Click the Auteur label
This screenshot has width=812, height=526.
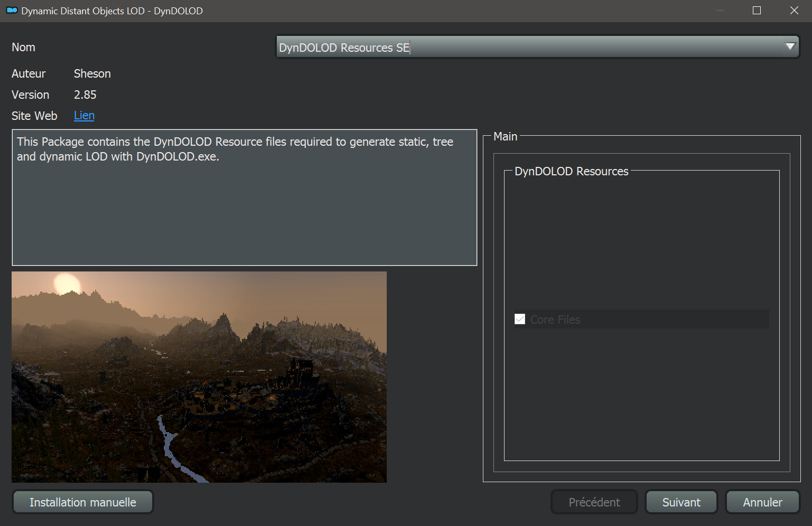pyautogui.click(x=29, y=74)
